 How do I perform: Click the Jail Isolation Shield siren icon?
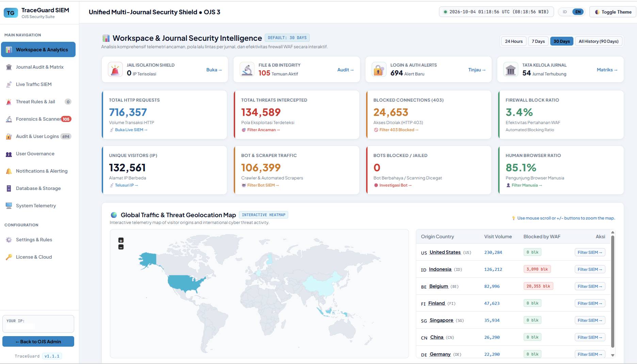pyautogui.click(x=115, y=70)
